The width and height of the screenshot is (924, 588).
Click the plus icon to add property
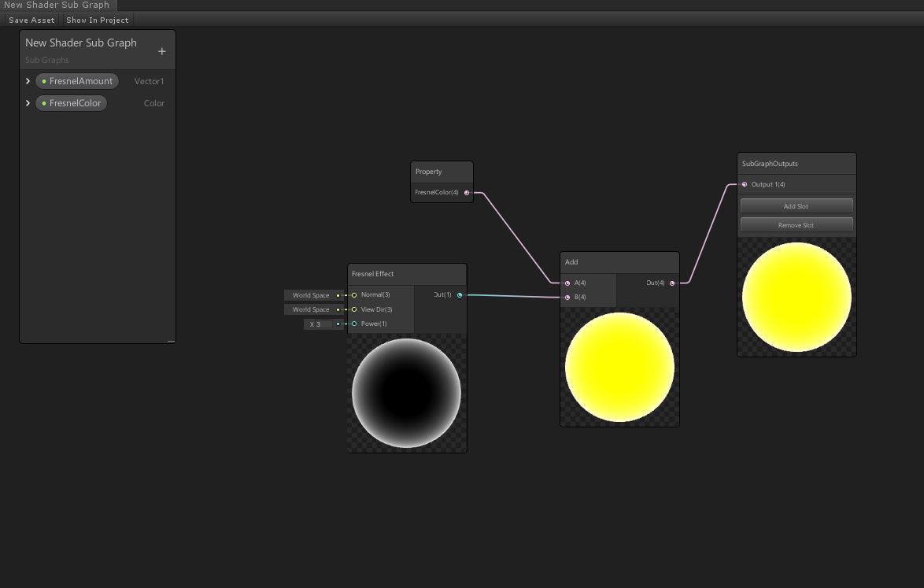162,52
